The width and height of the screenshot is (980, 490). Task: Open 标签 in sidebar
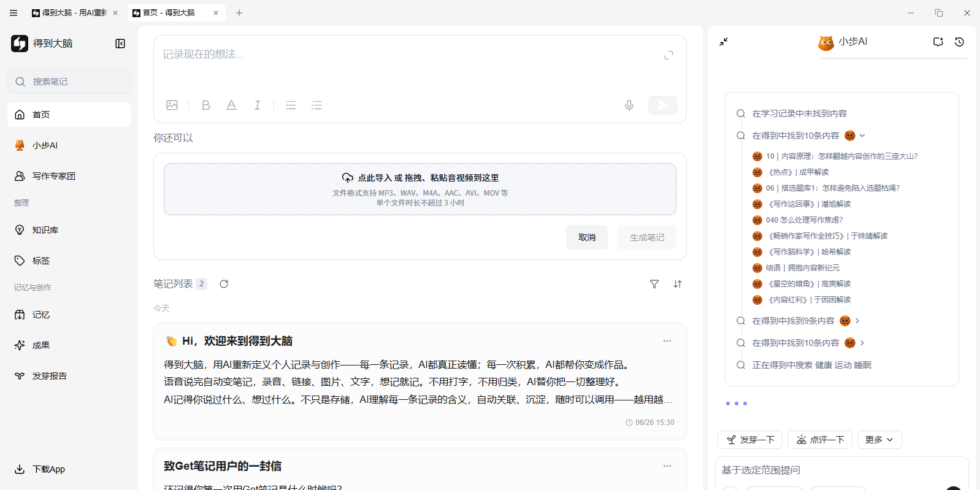(x=69, y=261)
